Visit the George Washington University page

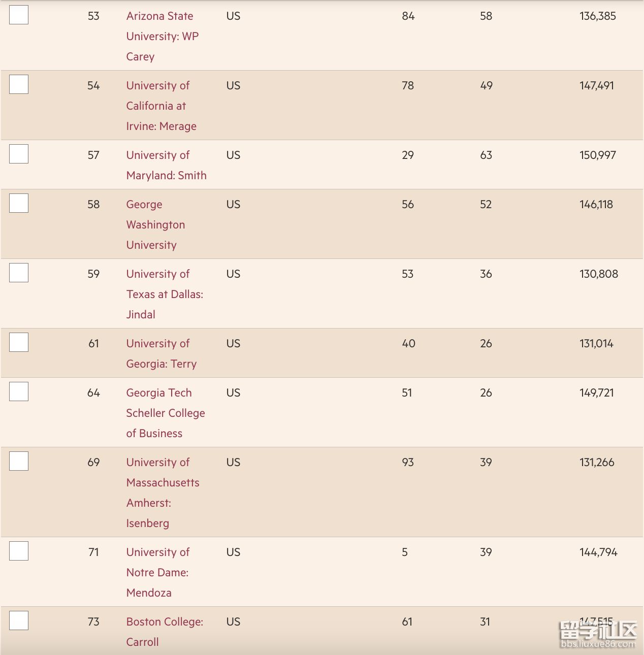click(155, 224)
